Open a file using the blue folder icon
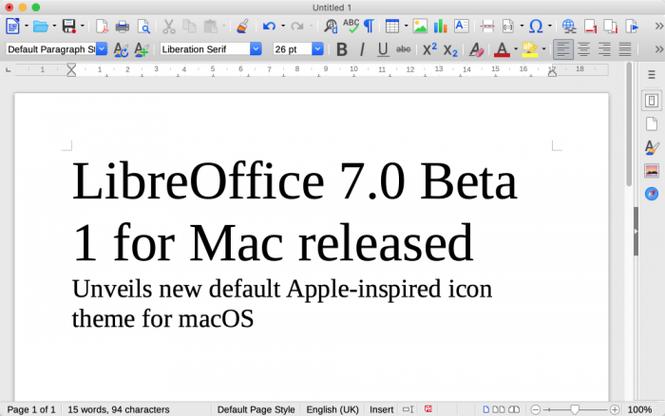This screenshot has height=416, width=665. point(40,26)
